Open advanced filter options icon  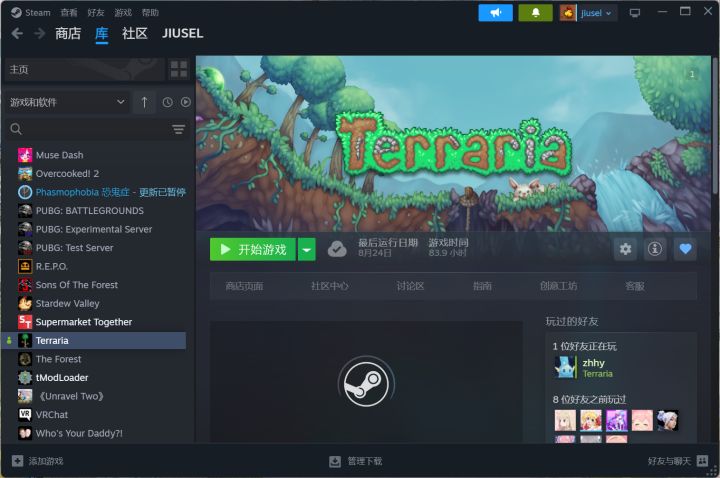coord(179,129)
